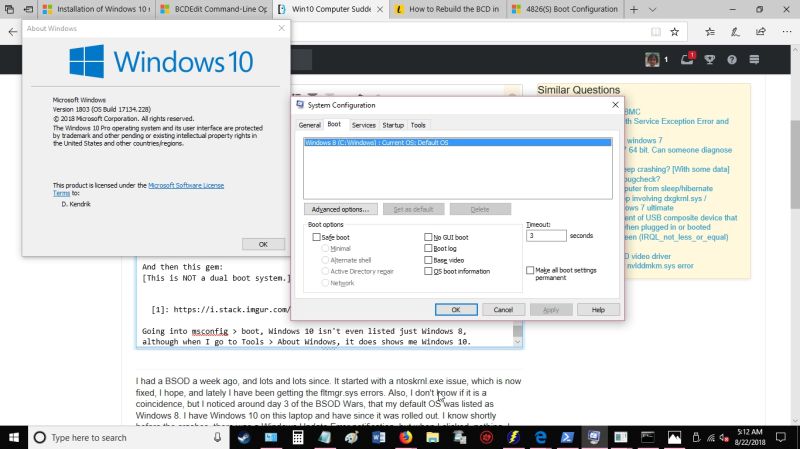Open the Startup tab
The width and height of the screenshot is (800, 449).
pyautogui.click(x=393, y=125)
